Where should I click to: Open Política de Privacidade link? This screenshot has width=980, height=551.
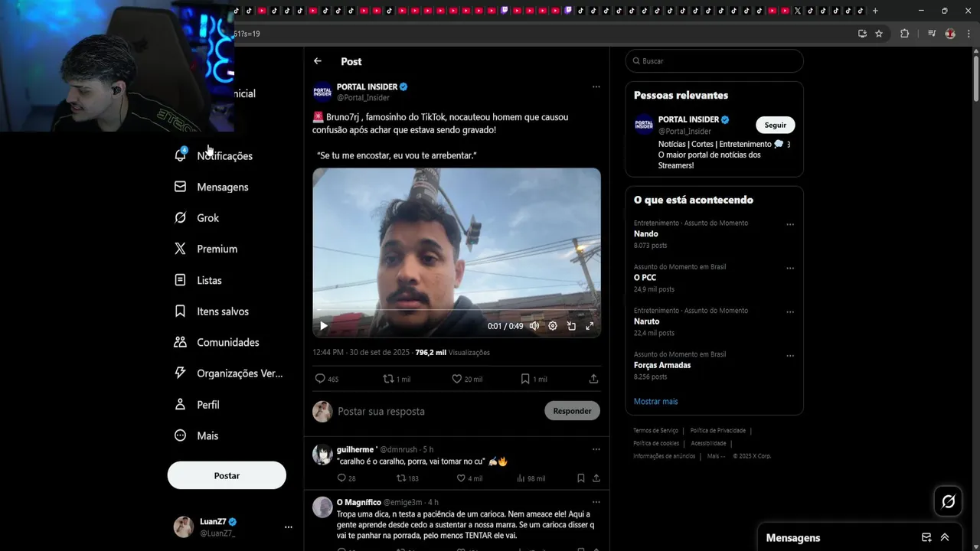pyautogui.click(x=717, y=431)
